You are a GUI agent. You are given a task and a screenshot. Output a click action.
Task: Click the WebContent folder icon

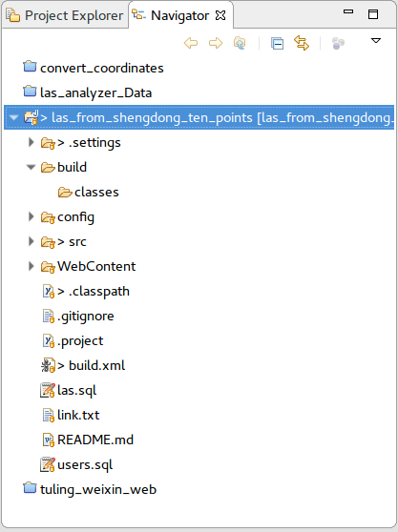pos(48,267)
